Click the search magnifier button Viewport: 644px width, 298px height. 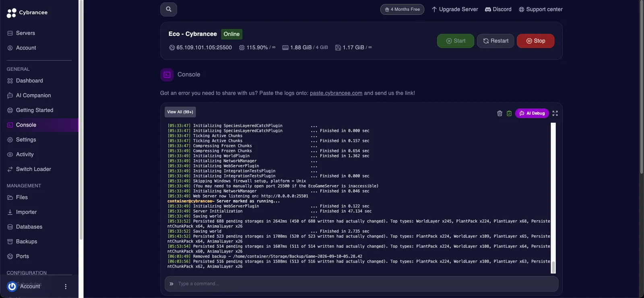tap(169, 9)
